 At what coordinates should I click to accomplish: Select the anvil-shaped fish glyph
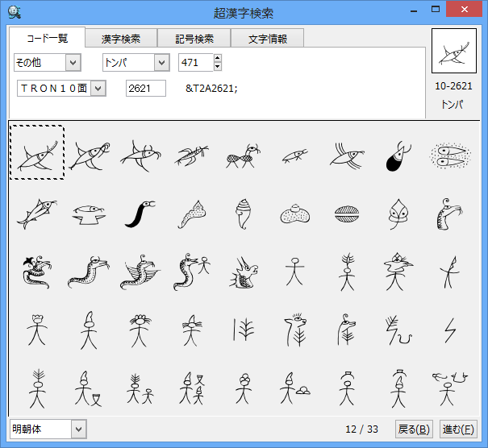88,214
